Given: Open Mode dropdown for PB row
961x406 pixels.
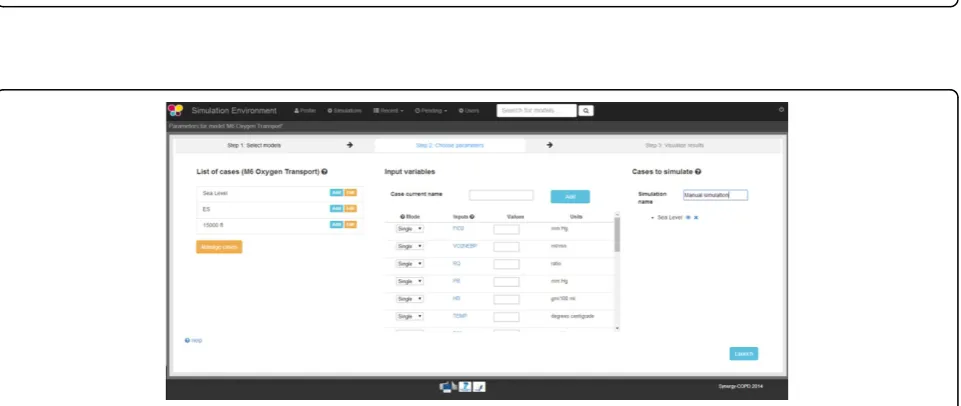Looking at the screenshot, I should point(409,282).
